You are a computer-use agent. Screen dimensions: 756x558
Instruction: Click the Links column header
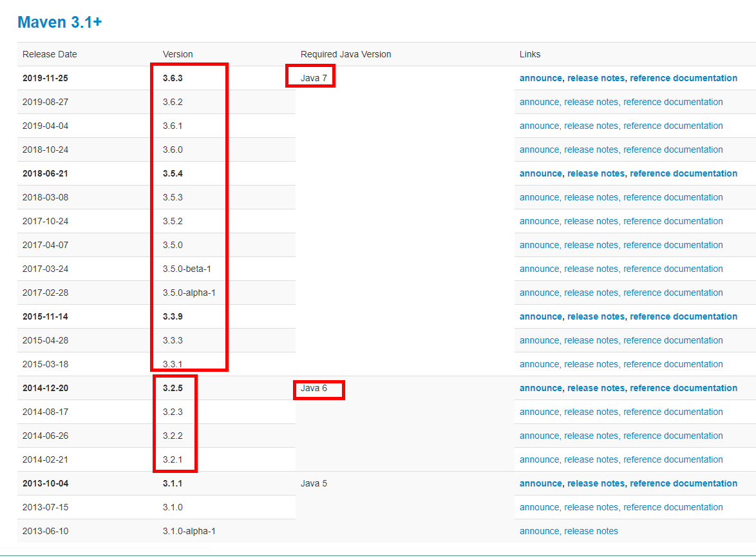click(530, 55)
